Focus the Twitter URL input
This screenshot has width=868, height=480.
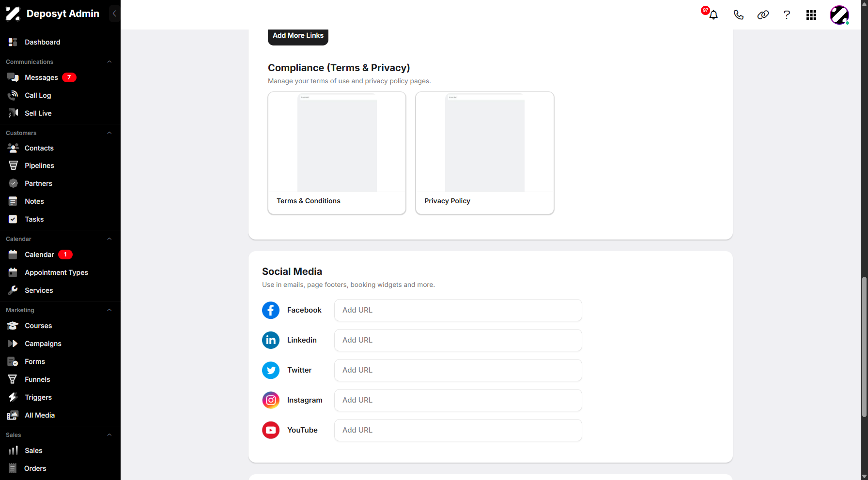[x=458, y=370]
